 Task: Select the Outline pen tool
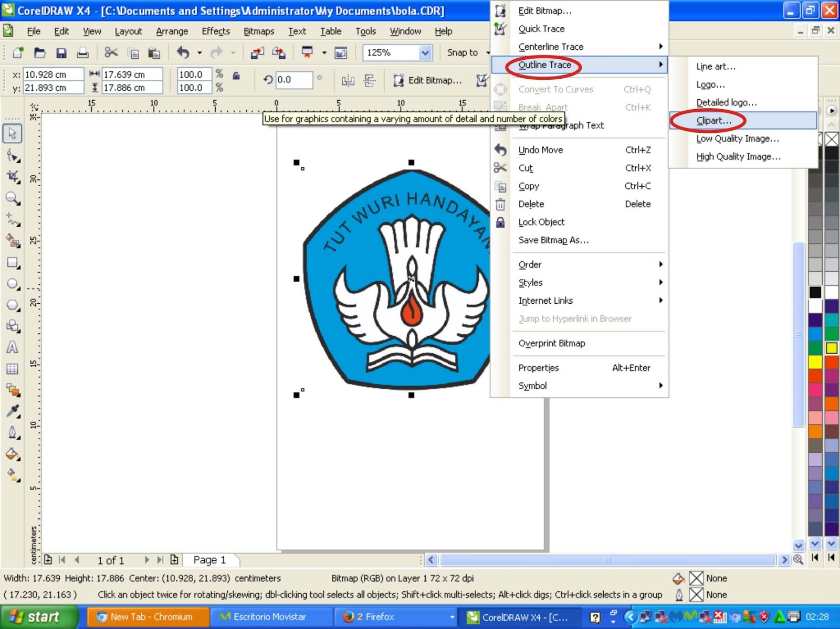(x=12, y=433)
